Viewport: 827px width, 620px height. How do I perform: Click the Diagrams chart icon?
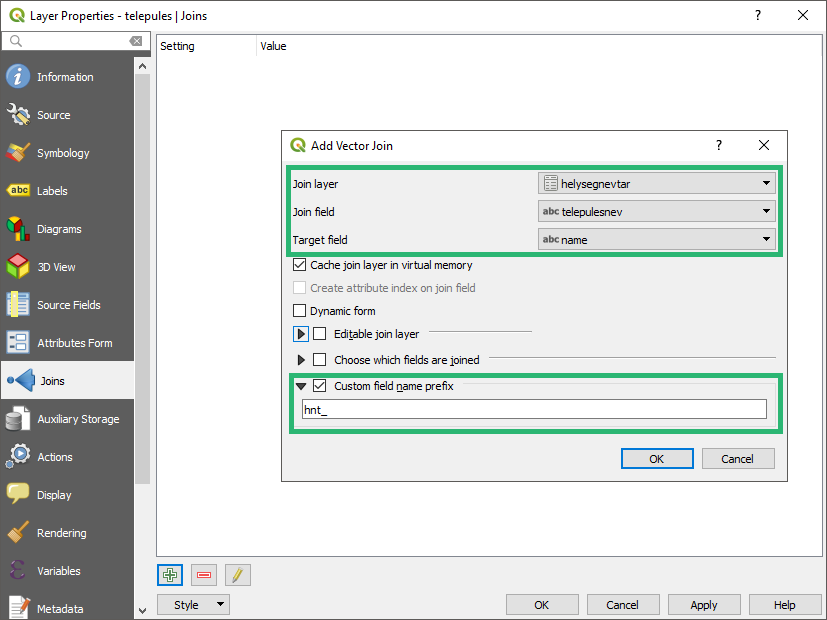18,229
